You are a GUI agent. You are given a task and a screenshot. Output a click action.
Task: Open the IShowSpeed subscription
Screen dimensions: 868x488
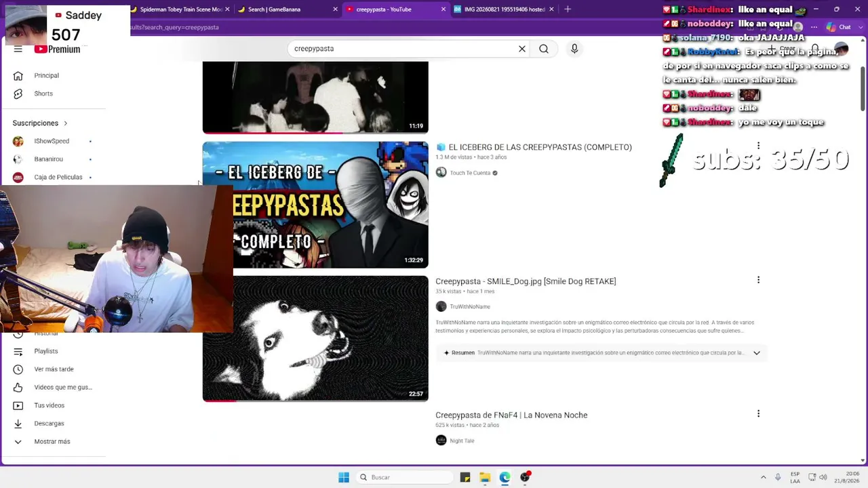52,141
